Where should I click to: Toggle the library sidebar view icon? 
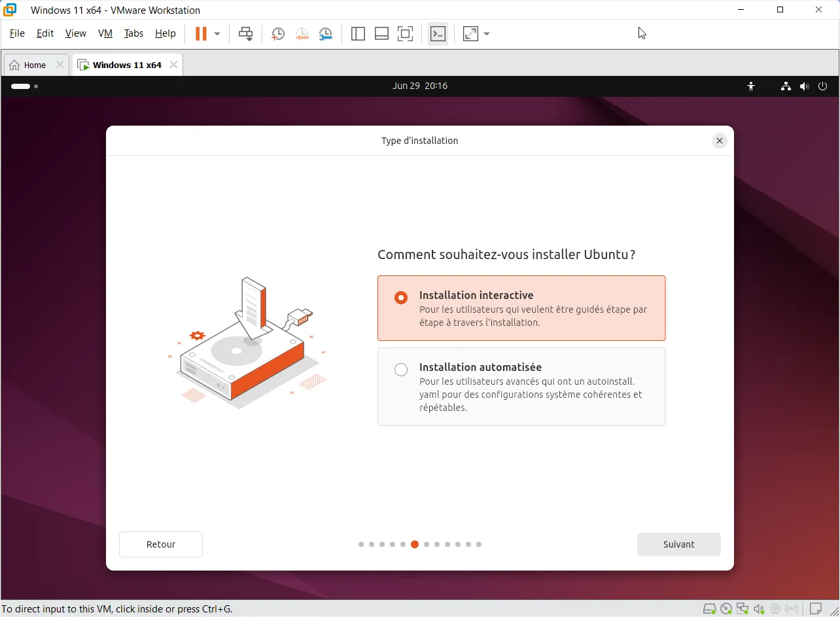(358, 34)
